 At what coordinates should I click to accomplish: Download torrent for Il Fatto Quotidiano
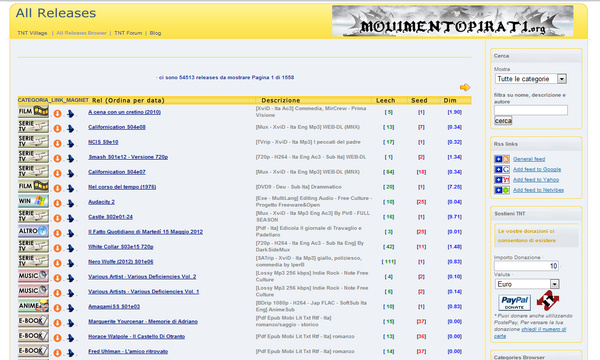click(57, 233)
